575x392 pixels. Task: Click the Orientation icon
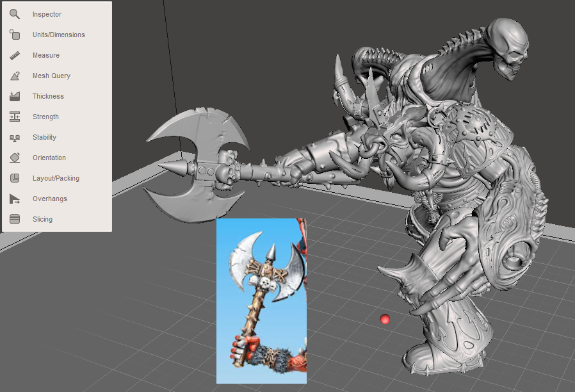click(x=15, y=158)
